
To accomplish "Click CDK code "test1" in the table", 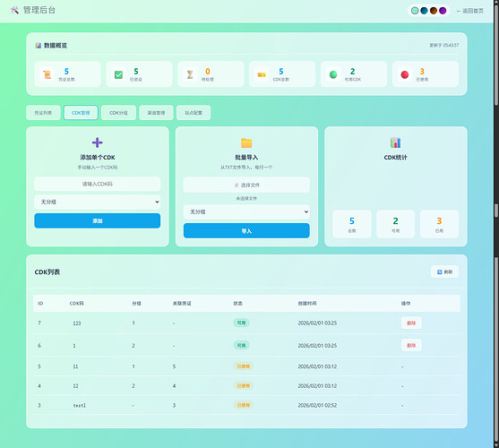I will [79, 405].
